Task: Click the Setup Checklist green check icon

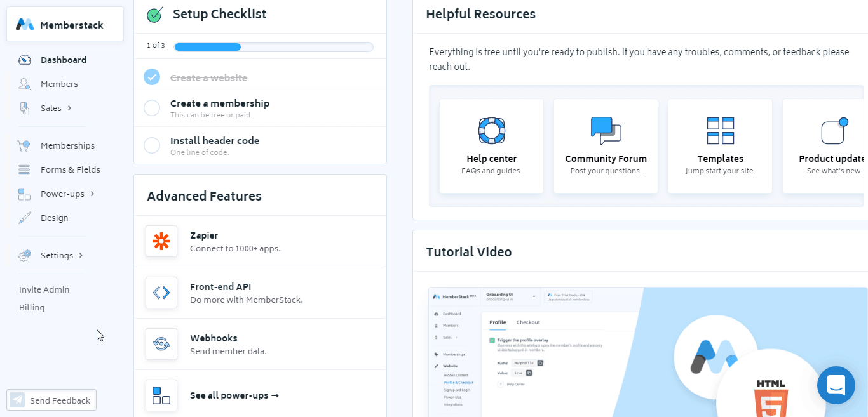Action: (154, 15)
